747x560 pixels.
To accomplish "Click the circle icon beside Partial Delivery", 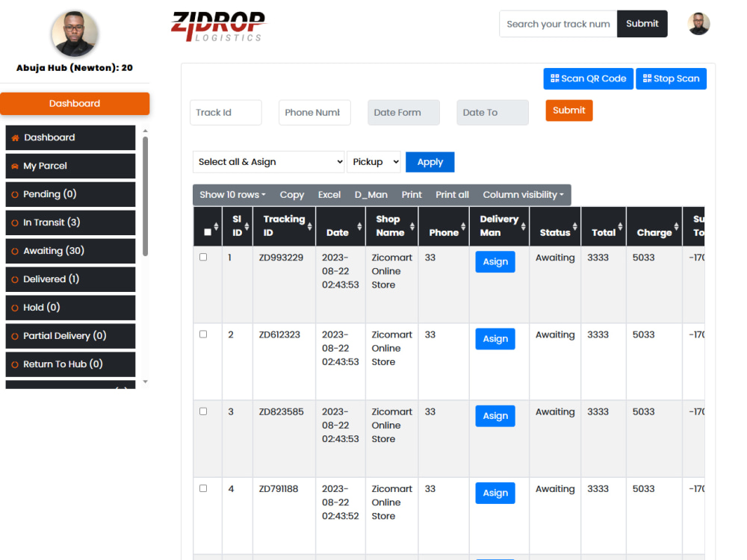I will point(15,336).
